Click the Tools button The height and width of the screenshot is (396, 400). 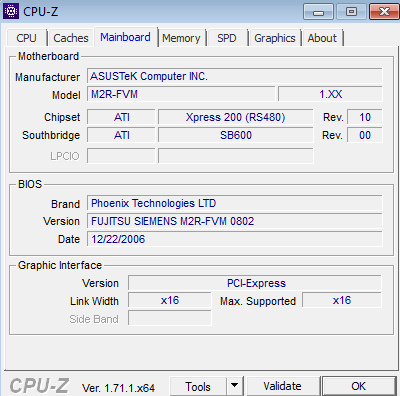(198, 386)
